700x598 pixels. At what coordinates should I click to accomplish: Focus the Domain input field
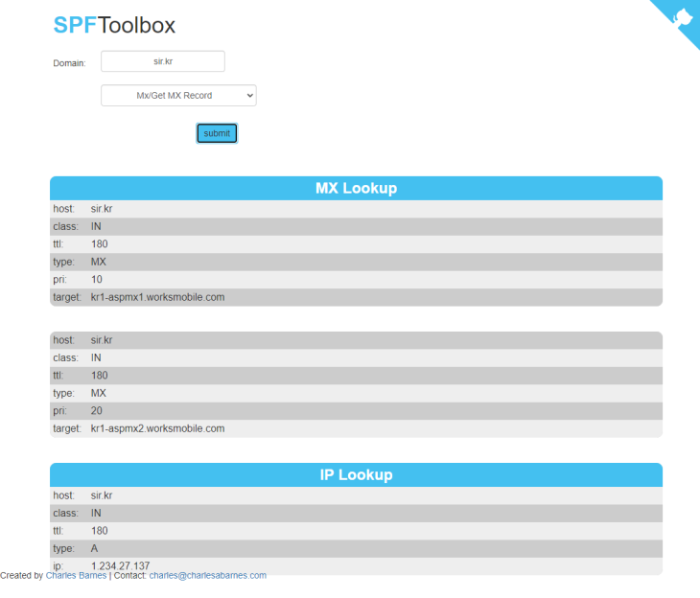162,61
